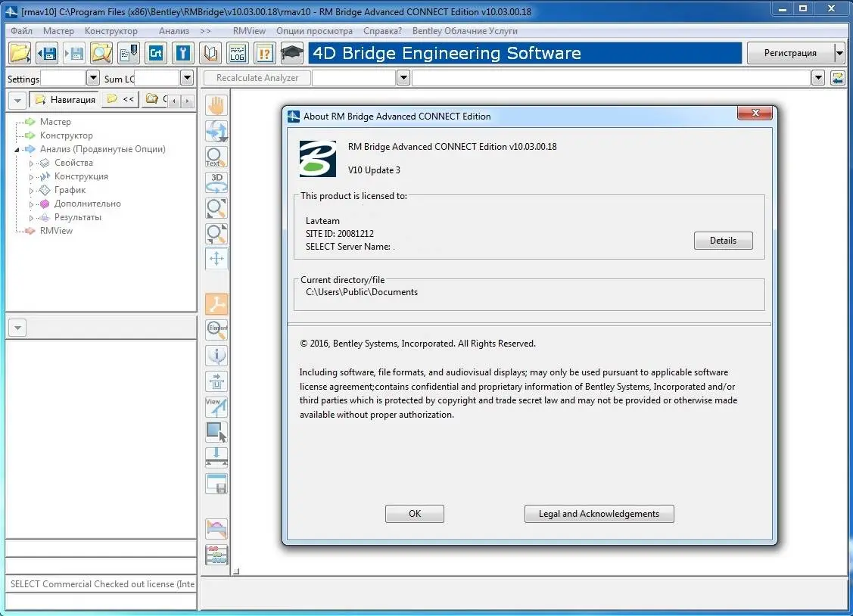
Task: Click the export/save with right arrow icon
Action: coord(74,53)
